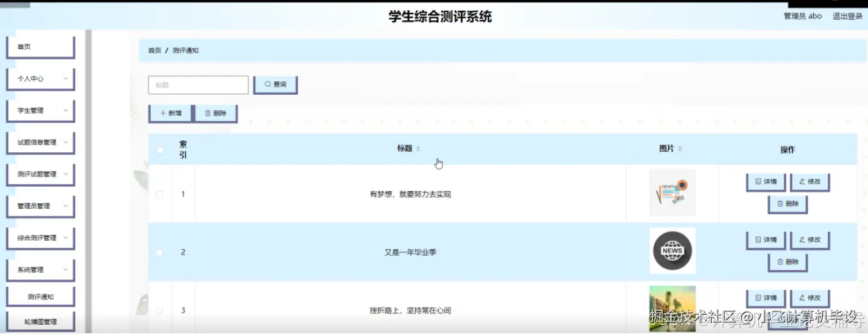Open the 综合测评管理 submenu
The width and height of the screenshot is (868, 335).
click(40, 237)
